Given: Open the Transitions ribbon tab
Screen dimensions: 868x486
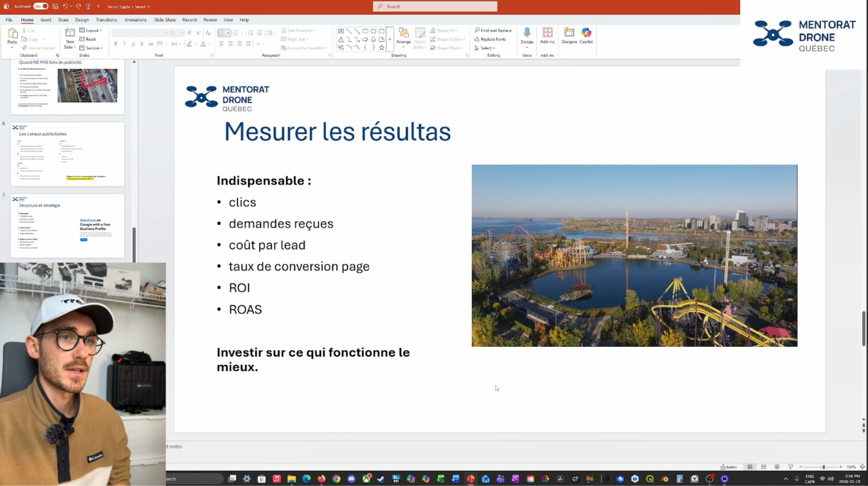Looking at the screenshot, I should click(x=106, y=20).
